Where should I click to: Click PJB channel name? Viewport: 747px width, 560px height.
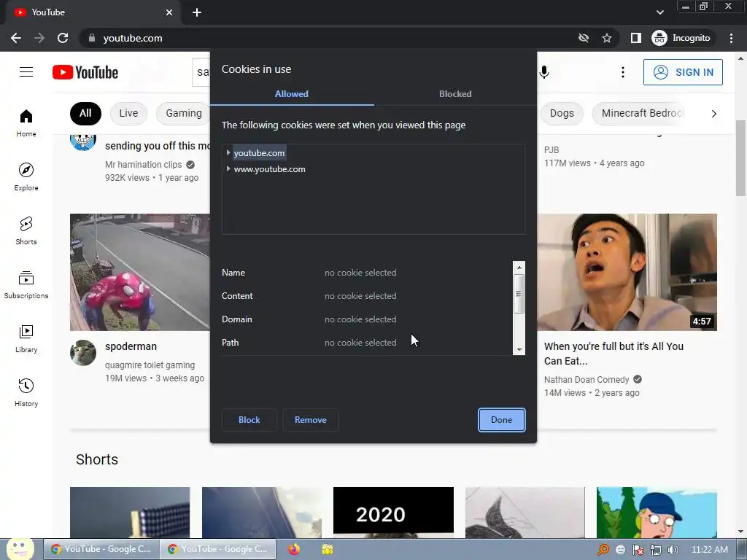pyautogui.click(x=551, y=150)
